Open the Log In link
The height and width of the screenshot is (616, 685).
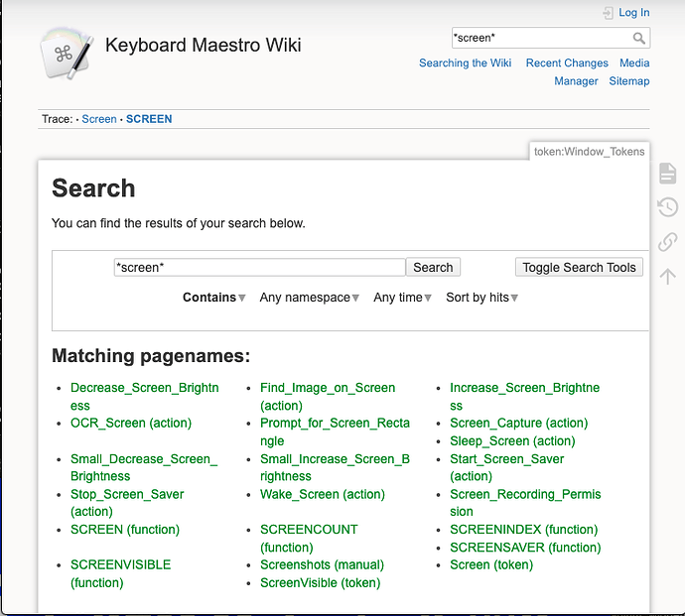point(634,13)
